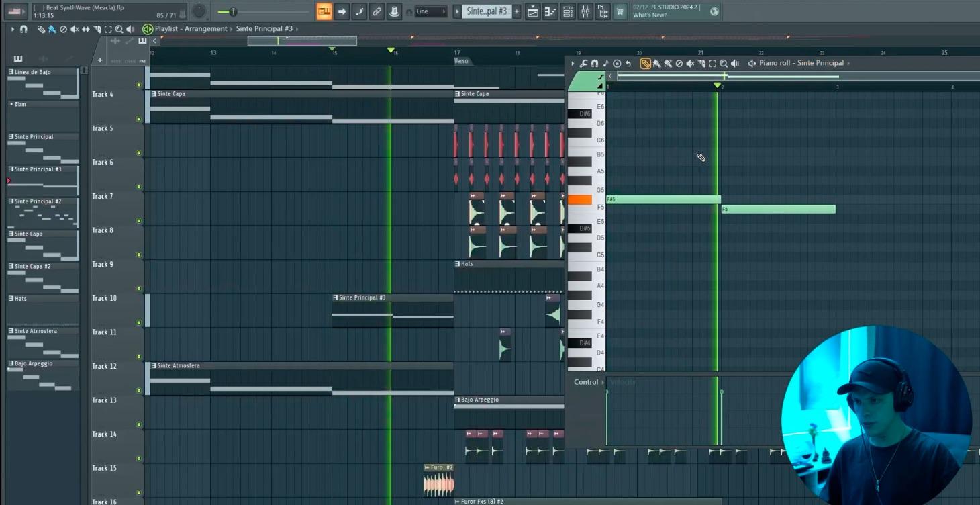Select Playlist delete tool
This screenshot has width=980, height=505.
pyautogui.click(x=63, y=29)
